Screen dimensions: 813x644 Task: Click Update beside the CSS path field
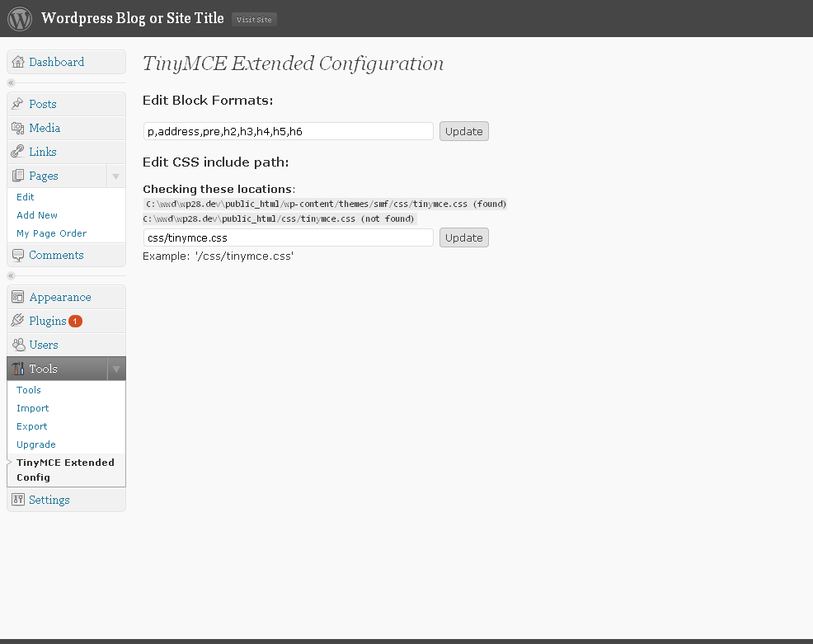tap(464, 237)
